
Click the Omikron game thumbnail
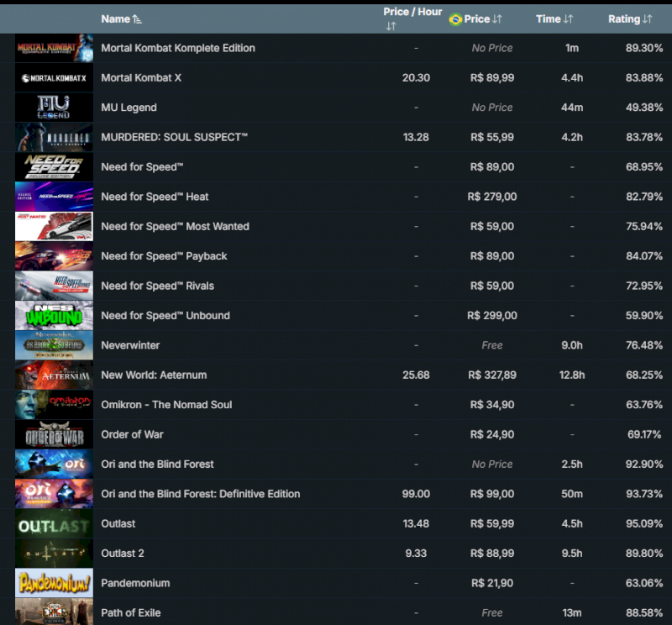(54, 405)
